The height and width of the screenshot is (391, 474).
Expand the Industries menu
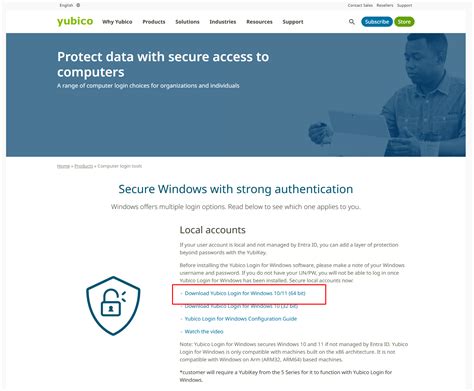coord(223,22)
